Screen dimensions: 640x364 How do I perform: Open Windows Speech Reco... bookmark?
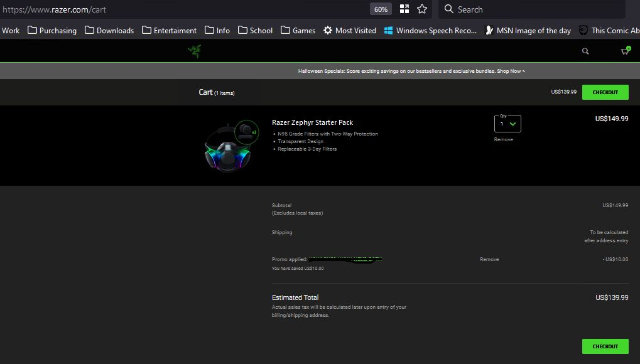[x=430, y=31]
